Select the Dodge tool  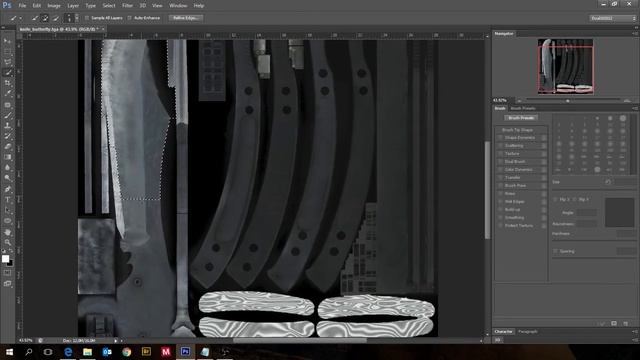coord(7,178)
